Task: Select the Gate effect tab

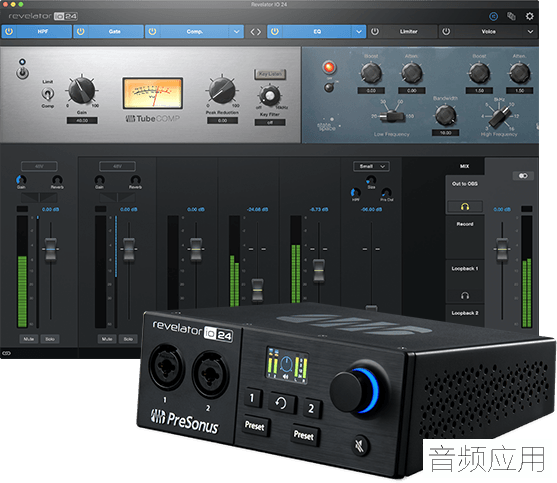Action: pos(114,31)
